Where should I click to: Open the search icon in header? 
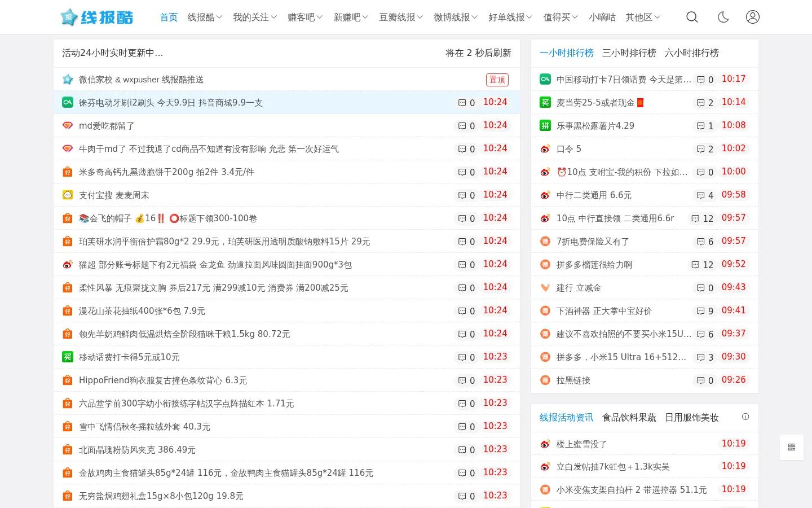[x=692, y=17]
